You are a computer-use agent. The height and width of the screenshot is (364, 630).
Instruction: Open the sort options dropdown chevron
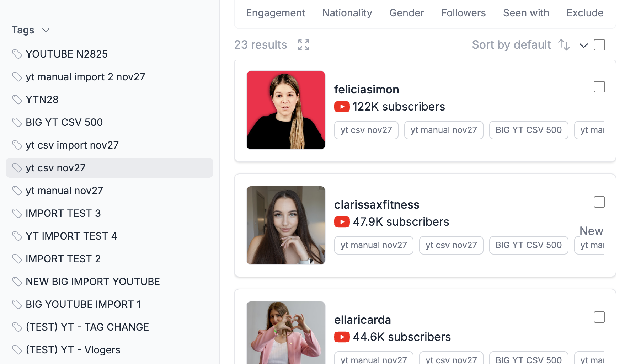(x=583, y=45)
